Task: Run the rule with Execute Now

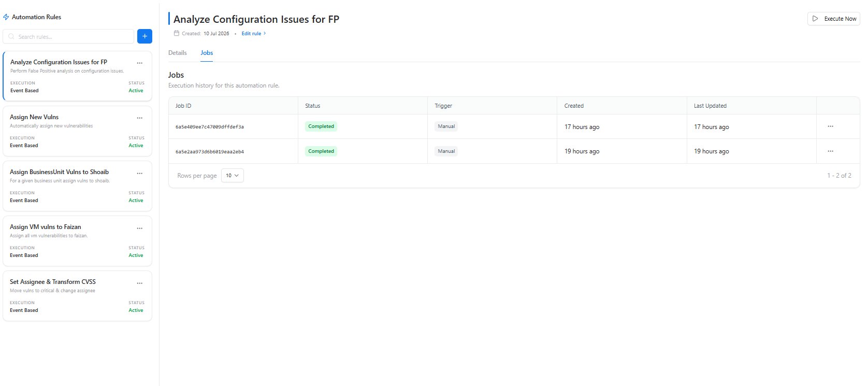Action: [x=833, y=19]
